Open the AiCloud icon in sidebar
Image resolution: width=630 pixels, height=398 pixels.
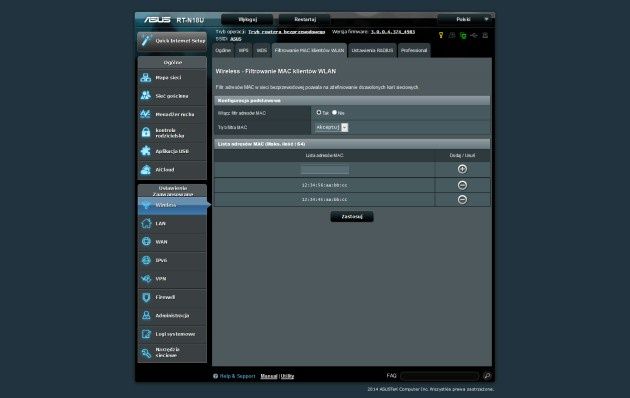click(x=146, y=170)
